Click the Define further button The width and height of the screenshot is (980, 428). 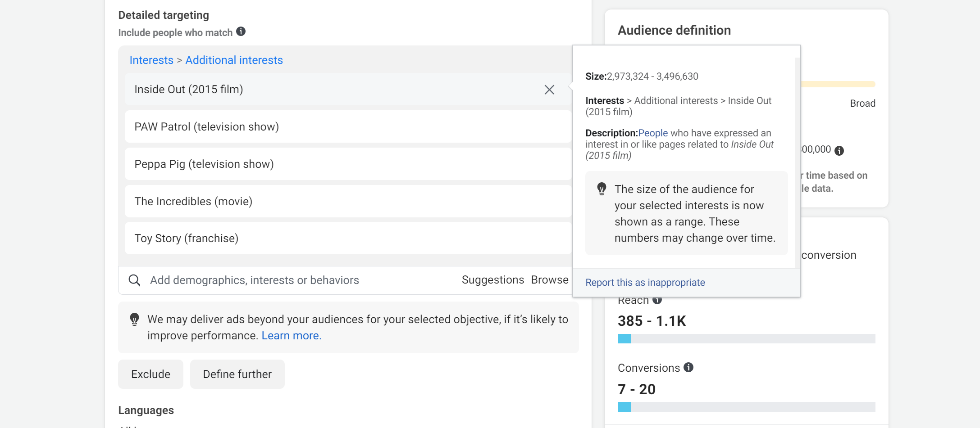pos(237,374)
